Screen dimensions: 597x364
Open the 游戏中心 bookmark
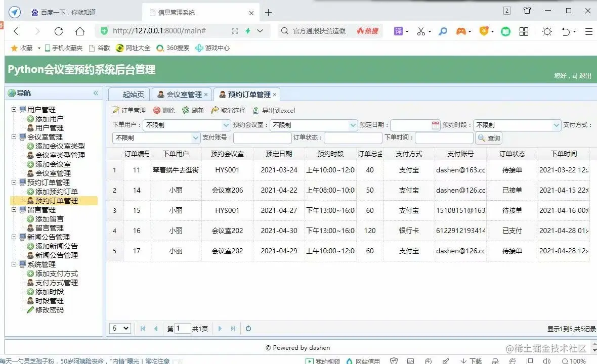(212, 48)
